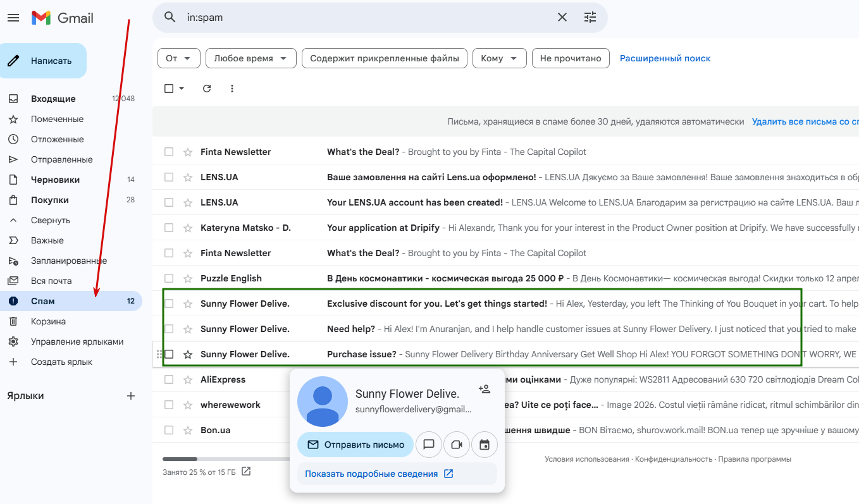Screen dimensions: 859x504
Task: Star the Puzzle English email
Action: (x=188, y=278)
